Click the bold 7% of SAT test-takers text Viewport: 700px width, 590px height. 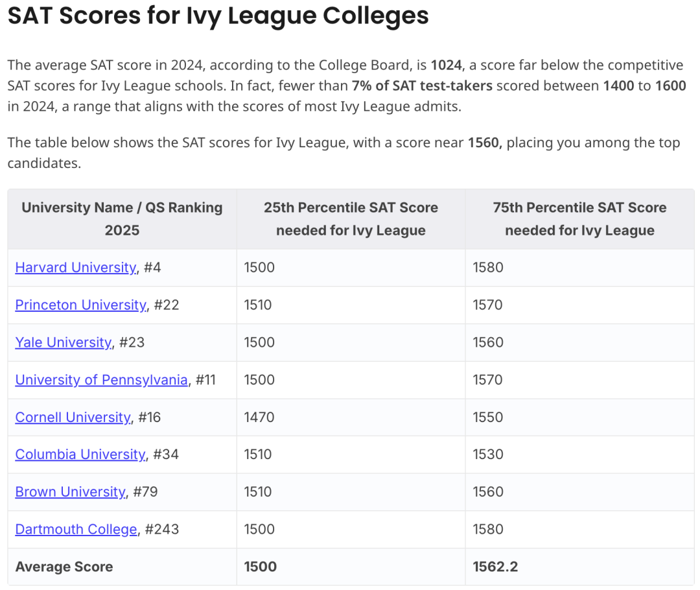pos(422,86)
